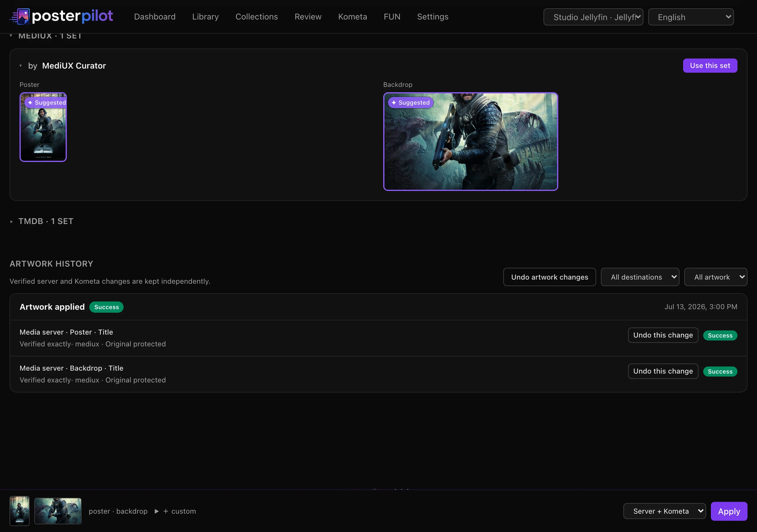Viewport: 757px width, 532px height.
Task: Open the All destinations filter dropdown
Action: (x=640, y=277)
